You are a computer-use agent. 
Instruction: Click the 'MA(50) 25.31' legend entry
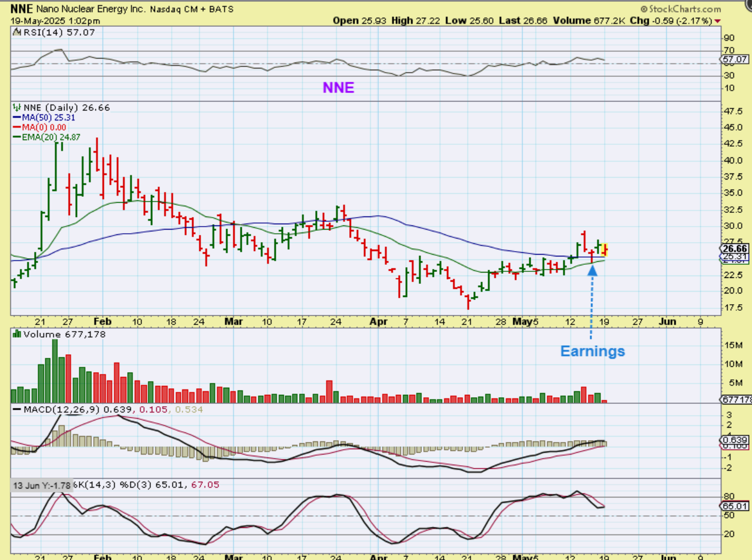(48, 117)
